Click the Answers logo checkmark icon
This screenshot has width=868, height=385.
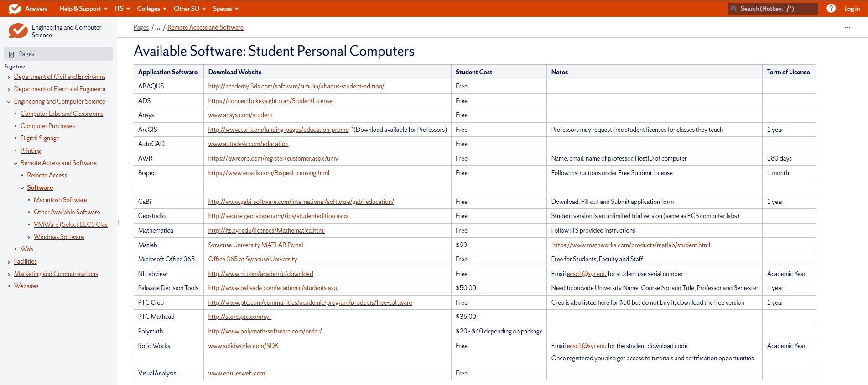tap(15, 8)
